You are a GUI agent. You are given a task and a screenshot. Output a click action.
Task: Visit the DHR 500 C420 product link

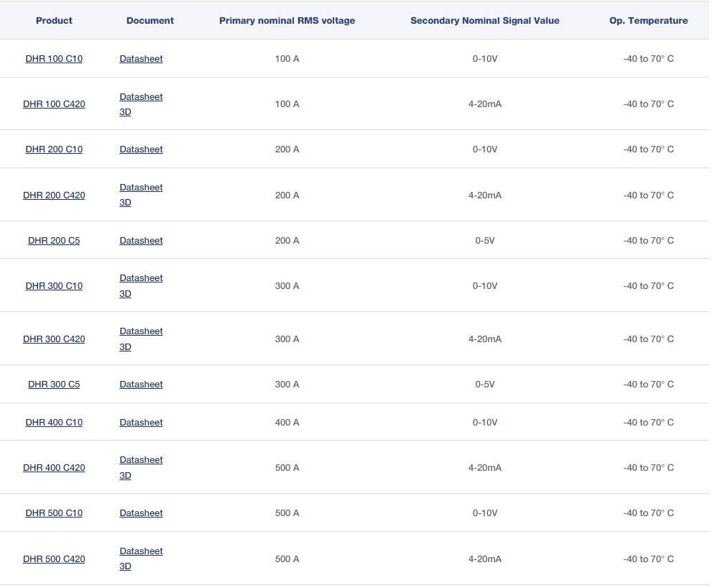point(54,559)
